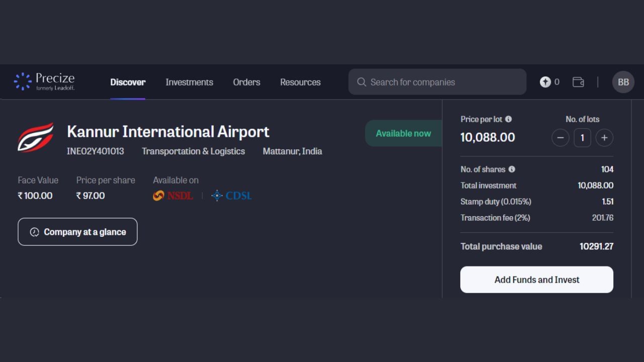This screenshot has width=644, height=362.
Task: Open the Discover tab
Action: pyautogui.click(x=128, y=82)
